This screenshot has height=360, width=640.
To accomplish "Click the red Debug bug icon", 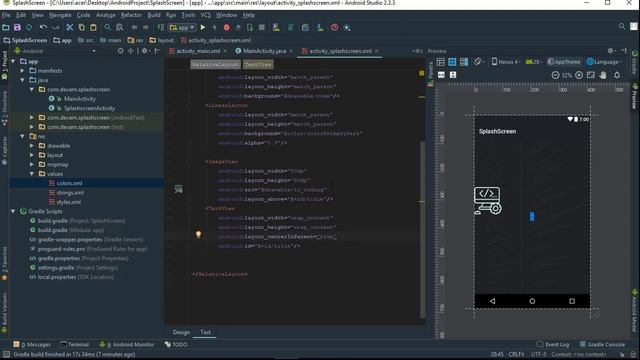I will (x=227, y=27).
